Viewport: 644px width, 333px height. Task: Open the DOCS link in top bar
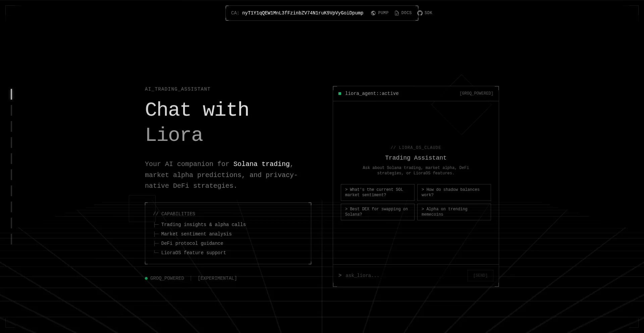406,13
